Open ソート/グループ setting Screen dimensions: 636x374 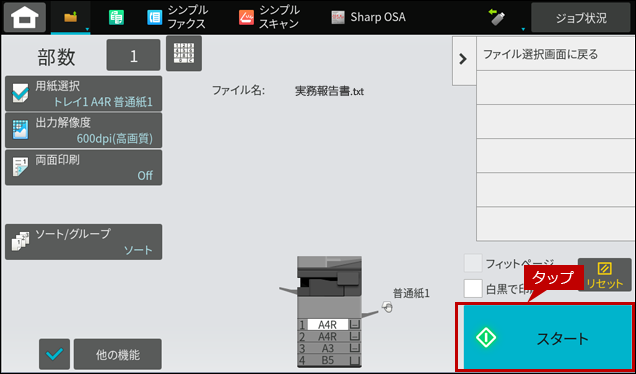coord(84,242)
